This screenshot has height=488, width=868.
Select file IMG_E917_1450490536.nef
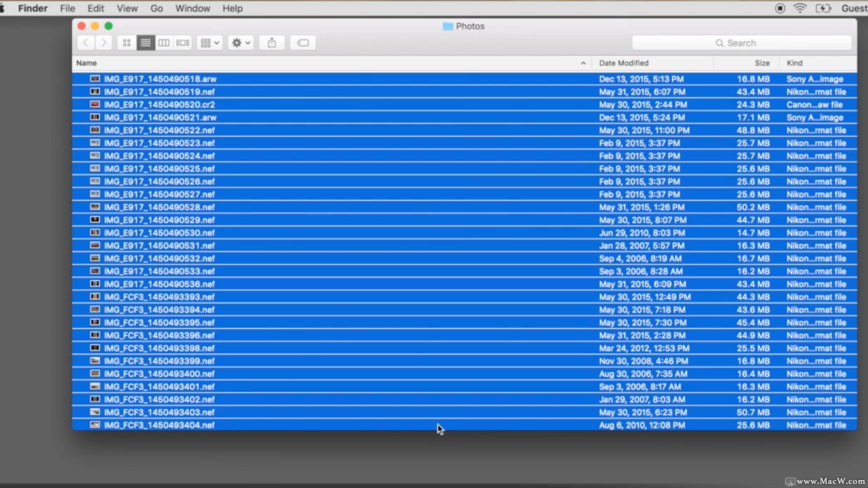(x=464, y=284)
